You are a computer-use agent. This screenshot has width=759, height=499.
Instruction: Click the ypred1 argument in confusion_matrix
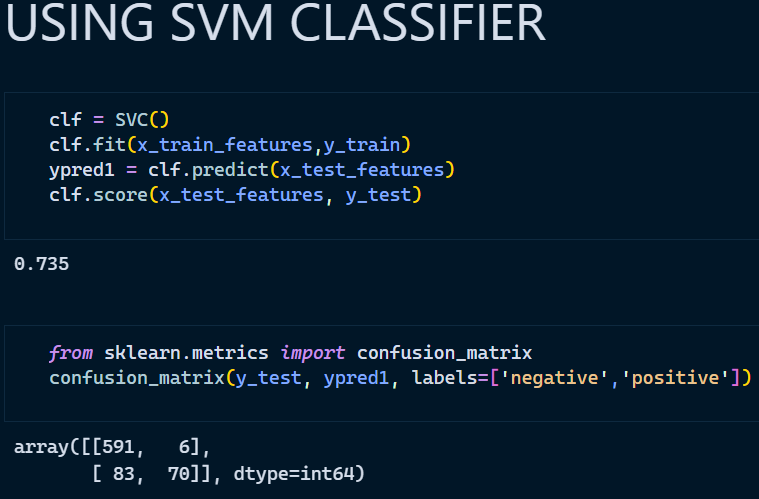click(x=356, y=378)
